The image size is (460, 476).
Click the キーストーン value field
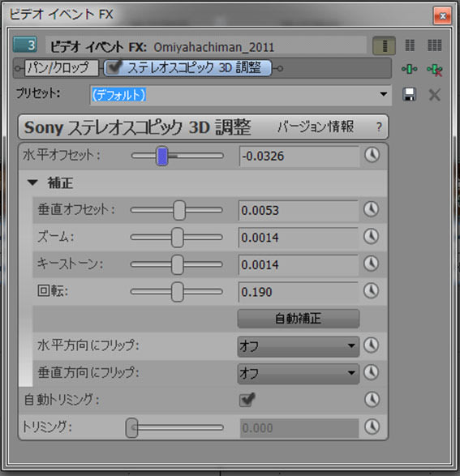pos(299,264)
